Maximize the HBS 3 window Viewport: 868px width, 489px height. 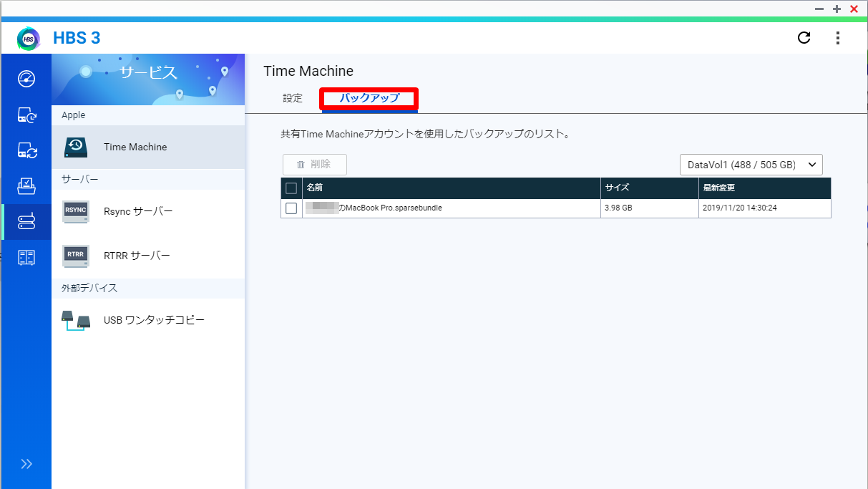(x=837, y=9)
